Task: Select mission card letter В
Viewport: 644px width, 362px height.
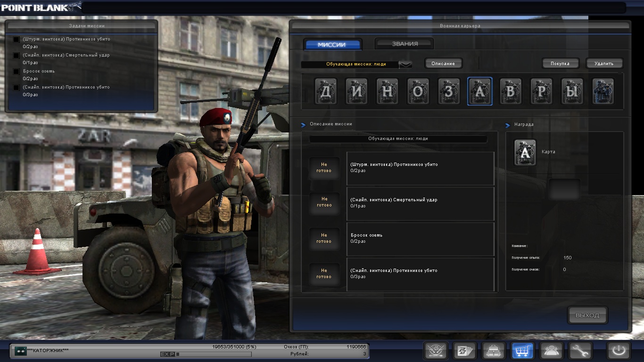Action: [x=511, y=91]
